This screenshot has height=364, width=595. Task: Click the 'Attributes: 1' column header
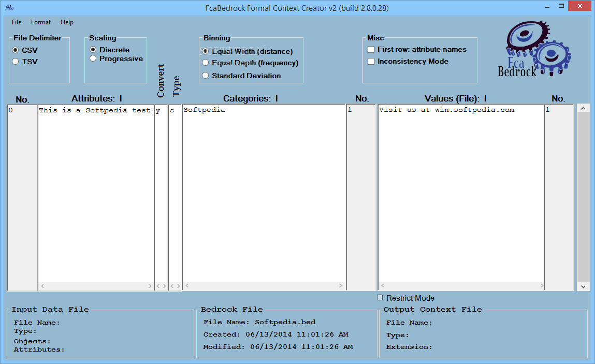click(x=97, y=99)
